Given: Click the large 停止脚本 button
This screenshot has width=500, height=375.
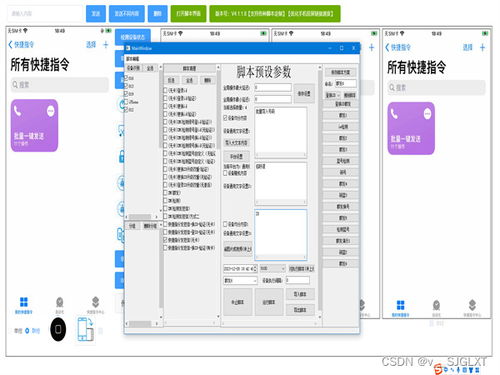Looking at the screenshot, I should [x=237, y=302].
